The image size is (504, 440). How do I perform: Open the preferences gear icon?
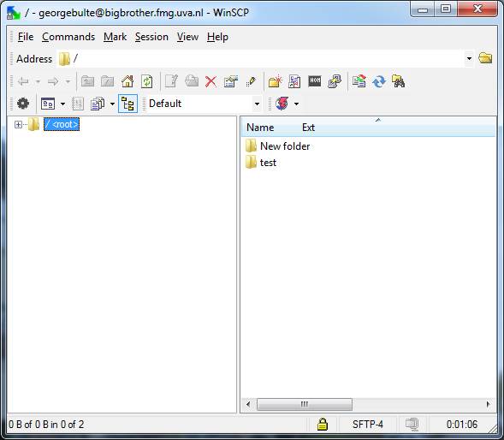(23, 104)
